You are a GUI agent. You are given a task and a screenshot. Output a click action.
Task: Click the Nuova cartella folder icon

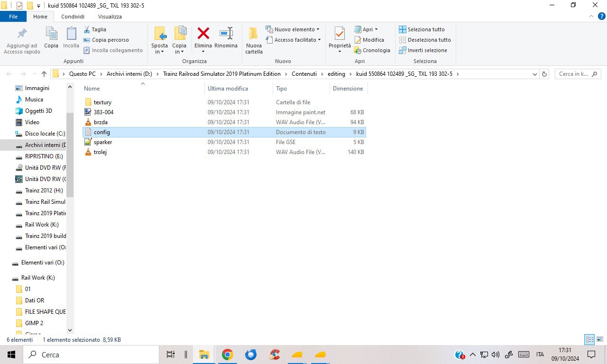254,34
